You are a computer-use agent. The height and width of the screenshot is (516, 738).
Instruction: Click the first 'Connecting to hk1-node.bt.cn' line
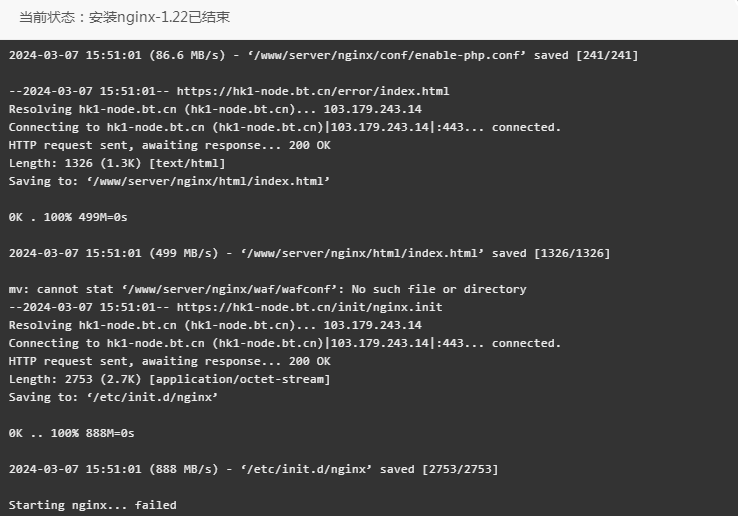(x=285, y=127)
